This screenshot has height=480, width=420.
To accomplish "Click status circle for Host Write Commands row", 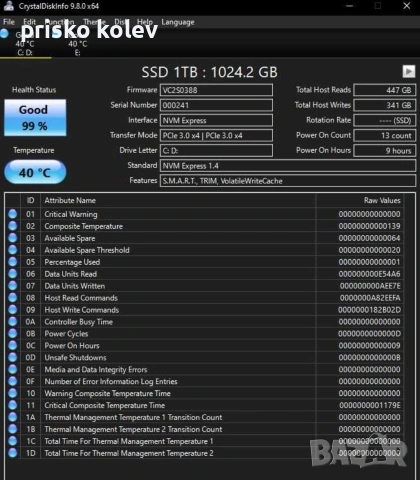I will tap(13, 310).
